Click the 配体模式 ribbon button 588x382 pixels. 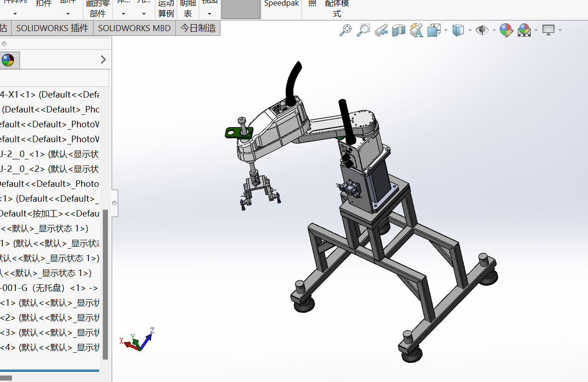[x=337, y=8]
